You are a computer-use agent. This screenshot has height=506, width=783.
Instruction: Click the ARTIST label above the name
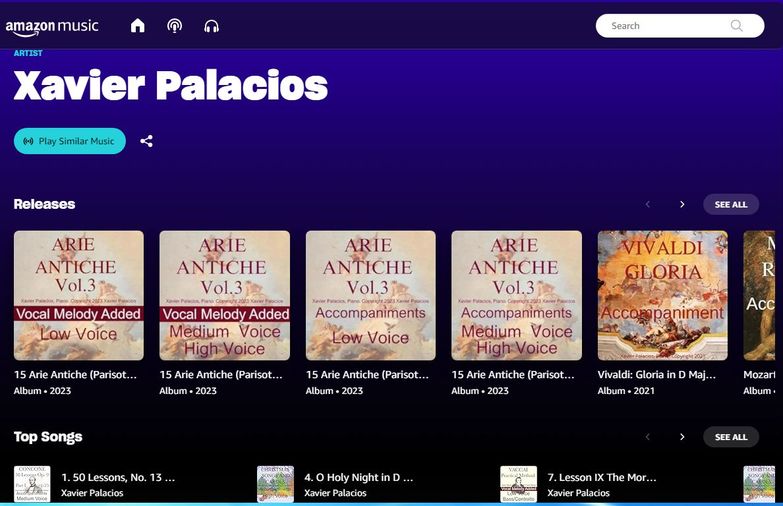[28, 53]
